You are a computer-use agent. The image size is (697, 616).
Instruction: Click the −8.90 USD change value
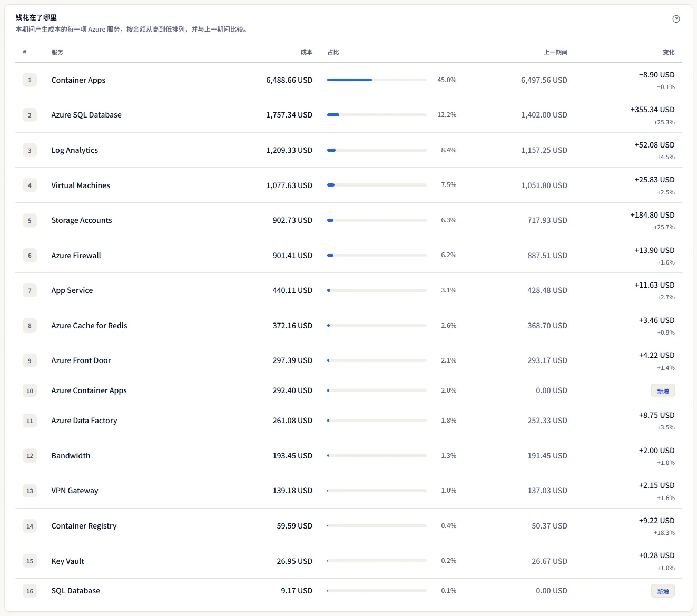[656, 75]
